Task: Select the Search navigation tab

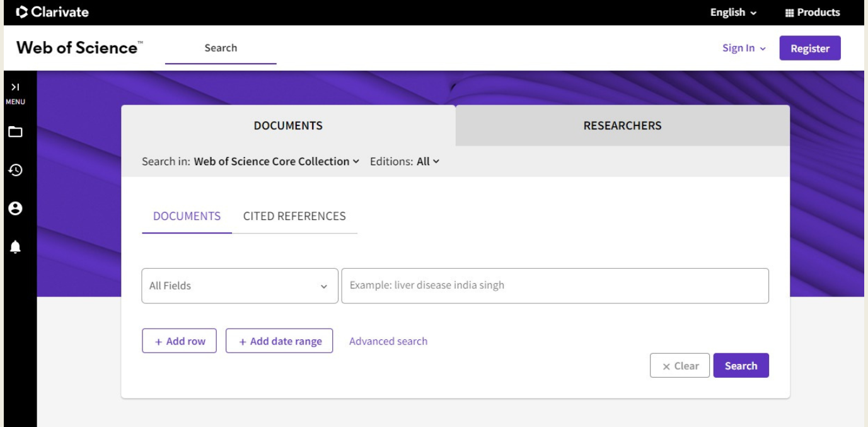Action: click(221, 48)
